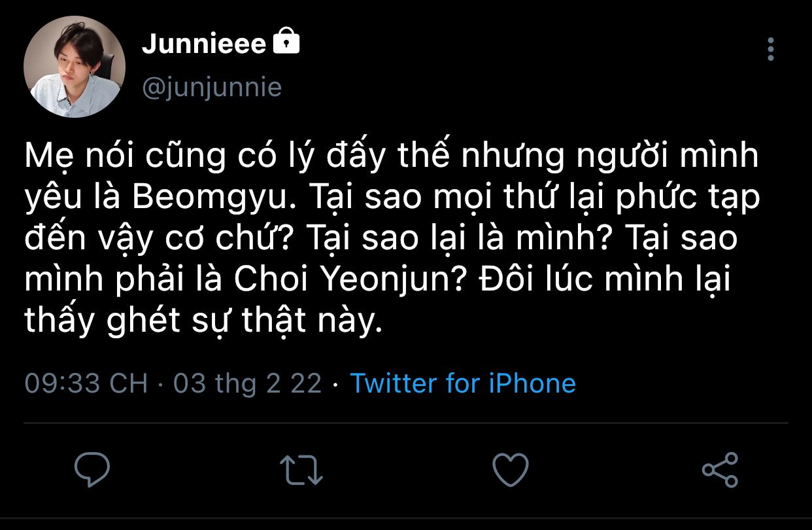Open Junnieee's profile picture
Image resolution: width=812 pixels, height=530 pixels.
75,67
